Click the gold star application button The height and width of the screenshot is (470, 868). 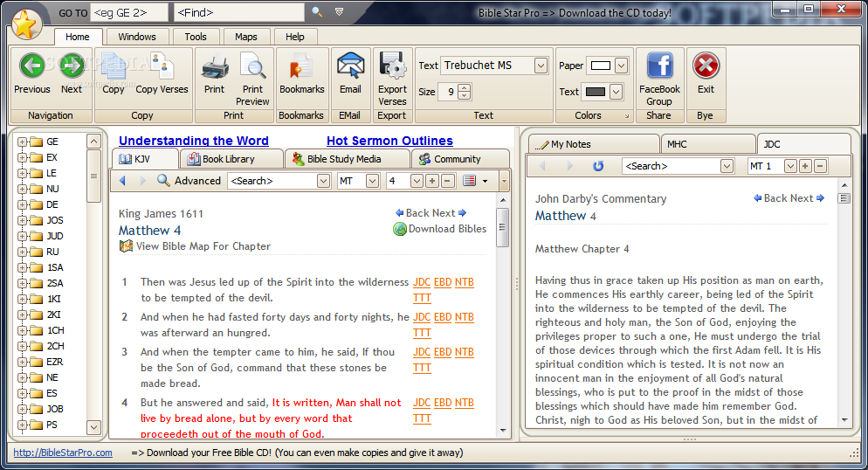point(25,24)
